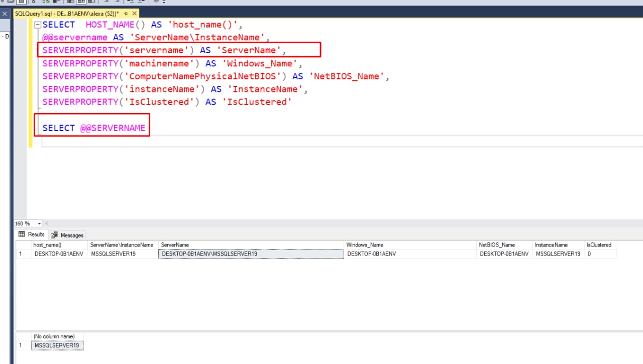
Task: Click MSSQLSERVER19 cell under InstanceName column
Action: point(559,254)
